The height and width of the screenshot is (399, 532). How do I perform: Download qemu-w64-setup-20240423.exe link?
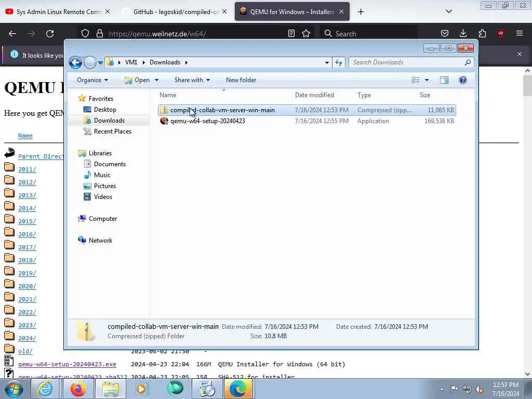click(67, 364)
